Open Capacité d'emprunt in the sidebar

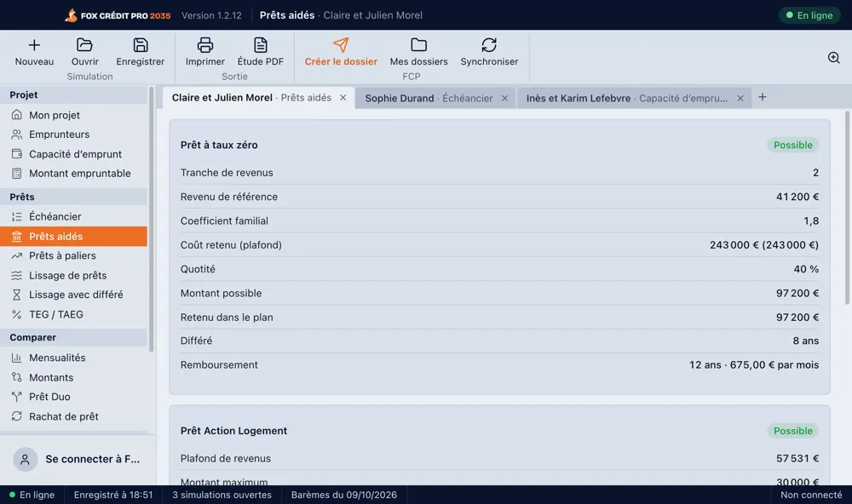(74, 154)
